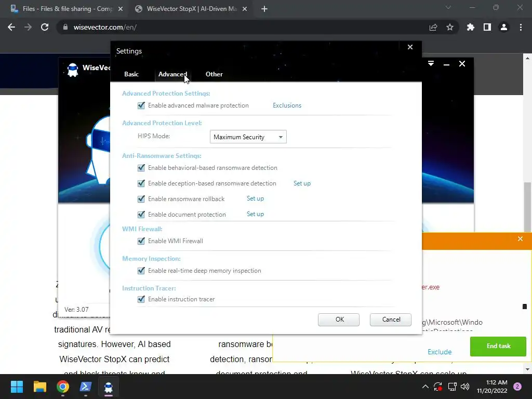Open volume control tray icon
The image size is (532, 399).
click(x=465, y=387)
